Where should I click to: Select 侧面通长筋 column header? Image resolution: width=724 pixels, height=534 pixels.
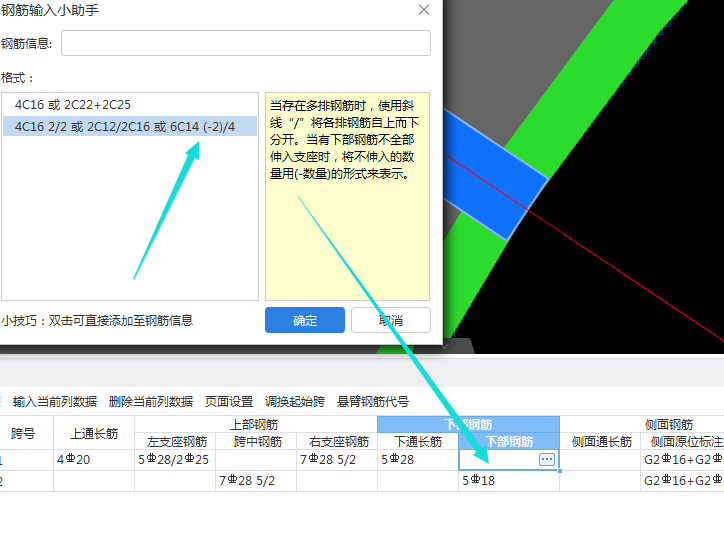(600, 442)
